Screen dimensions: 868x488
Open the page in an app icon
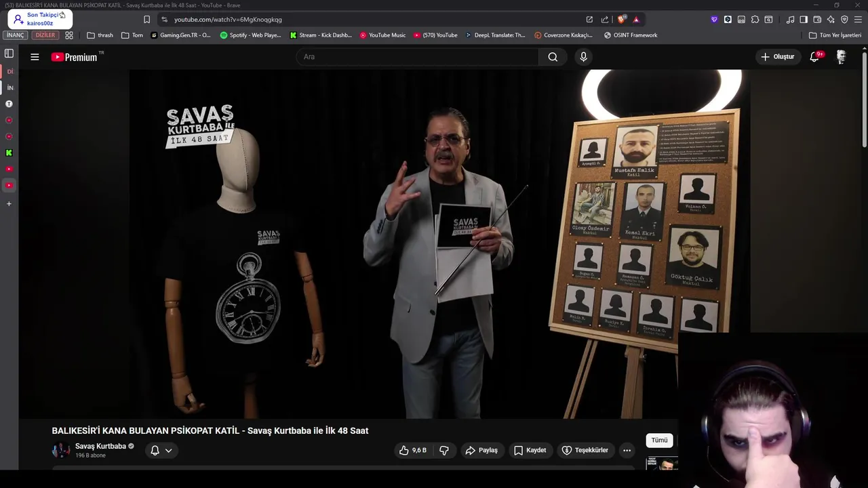[x=589, y=19]
